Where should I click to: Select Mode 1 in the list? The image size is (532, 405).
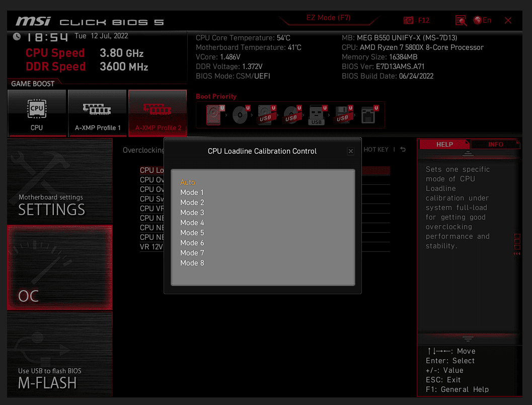[192, 192]
